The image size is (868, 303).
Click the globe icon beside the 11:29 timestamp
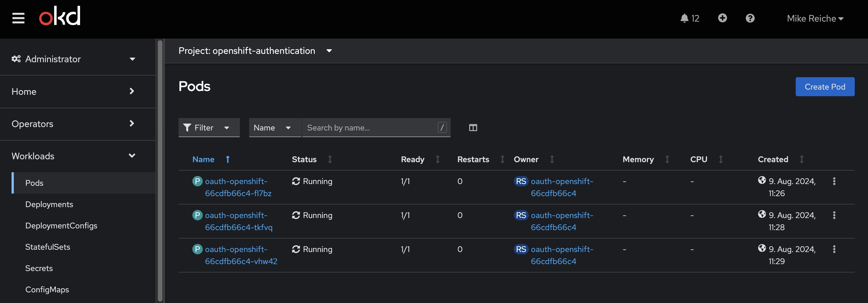(762, 248)
